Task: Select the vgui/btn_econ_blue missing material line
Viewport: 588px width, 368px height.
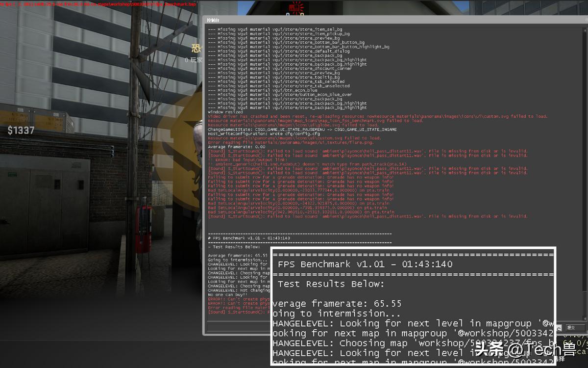Action: (262, 90)
